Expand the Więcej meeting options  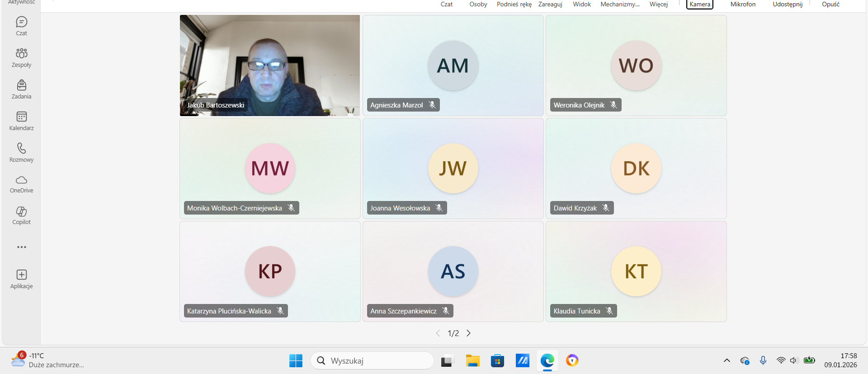658,4
